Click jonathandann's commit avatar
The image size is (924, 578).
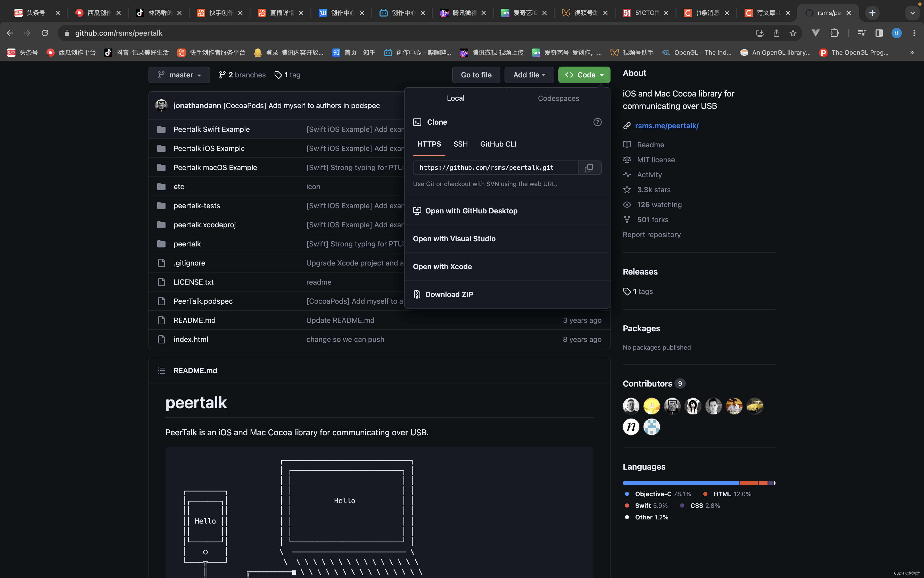161,106
